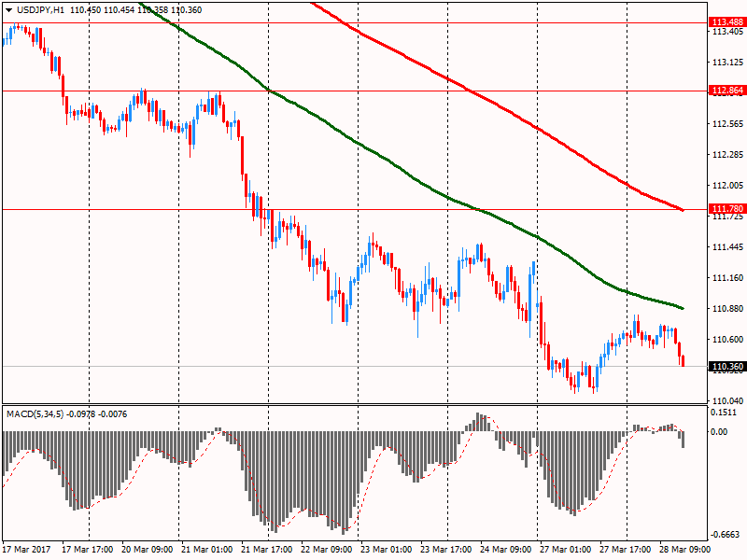The width and height of the screenshot is (747, 560).
Task: Click the 27 Mar 17:00 time label
Action: (625, 550)
